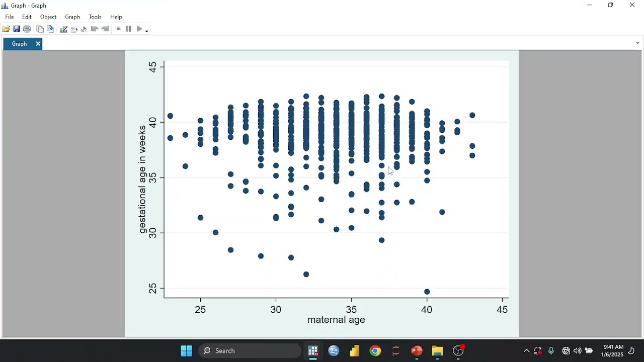The width and height of the screenshot is (644, 362).
Task: Click the sync status tray icon
Action: tap(538, 351)
